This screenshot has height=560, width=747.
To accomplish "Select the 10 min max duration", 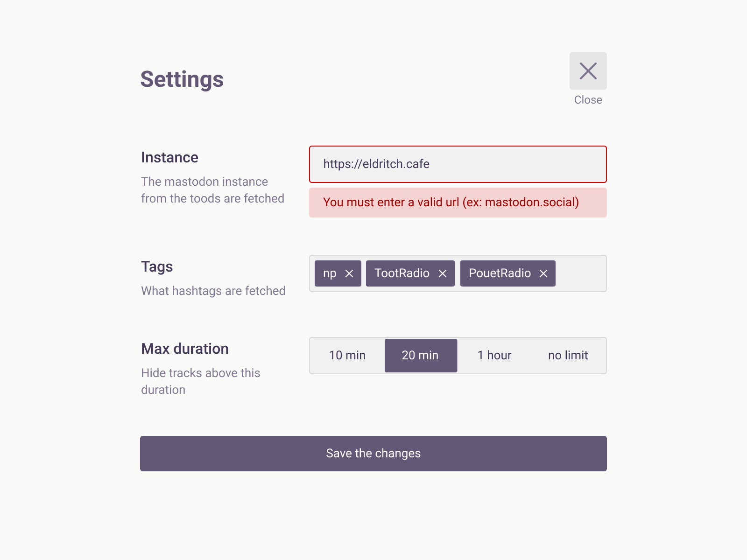I will [x=347, y=356].
